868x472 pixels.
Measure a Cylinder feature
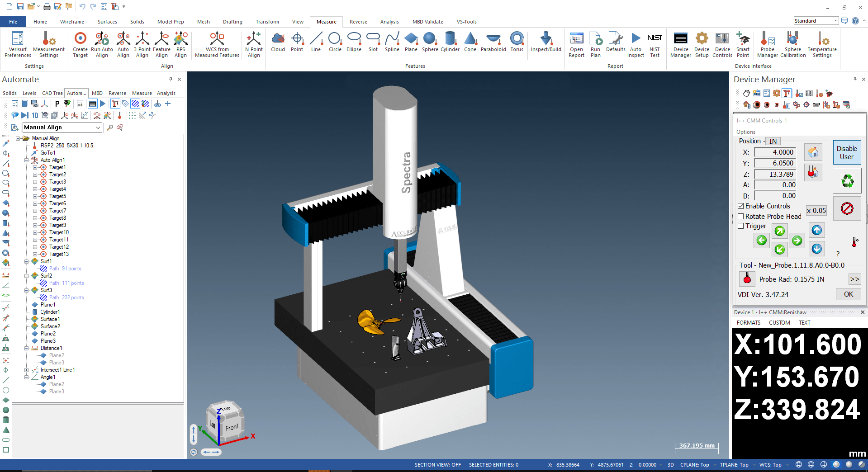pos(450,42)
